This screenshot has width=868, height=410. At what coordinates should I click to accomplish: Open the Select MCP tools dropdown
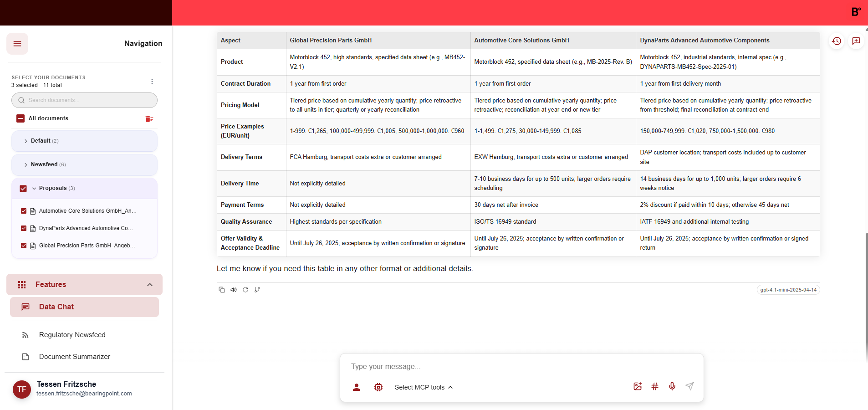tap(424, 387)
